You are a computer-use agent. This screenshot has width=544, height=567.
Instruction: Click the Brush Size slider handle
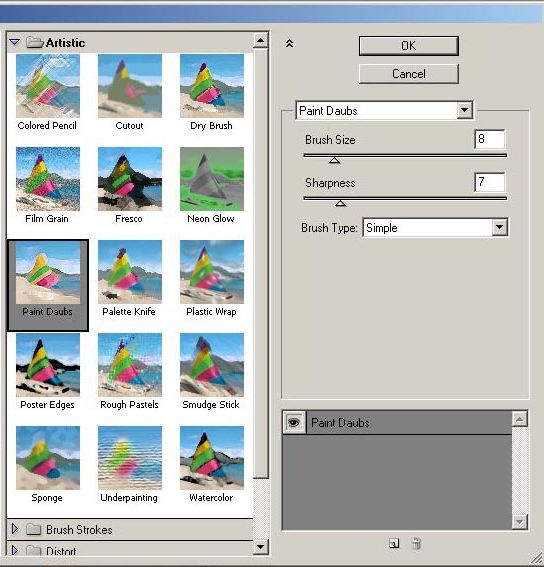coord(335,160)
